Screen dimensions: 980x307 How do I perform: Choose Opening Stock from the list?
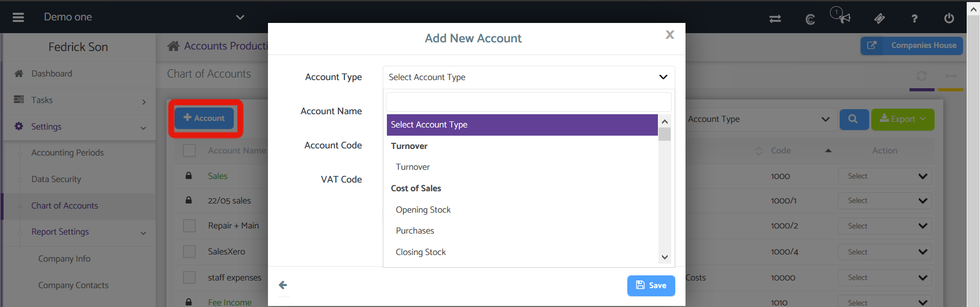[x=423, y=210]
